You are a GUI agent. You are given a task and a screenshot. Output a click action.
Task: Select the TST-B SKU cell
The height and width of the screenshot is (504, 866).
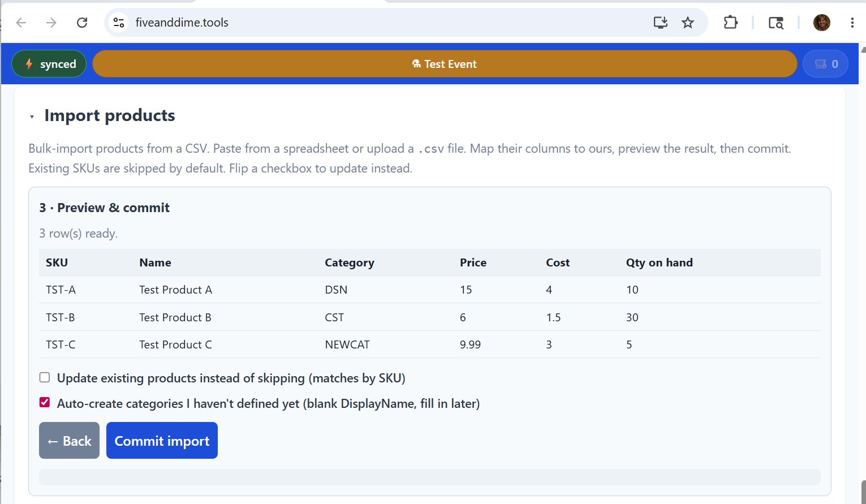tap(60, 317)
